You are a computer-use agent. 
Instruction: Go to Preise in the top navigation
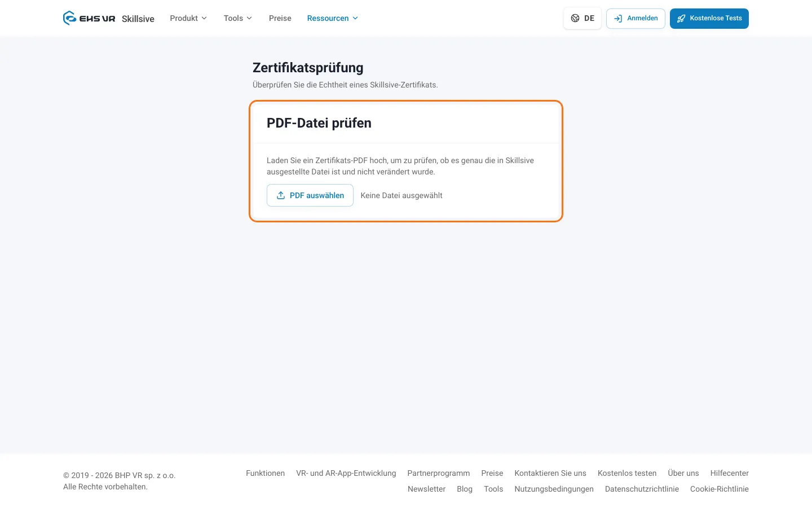[280, 18]
